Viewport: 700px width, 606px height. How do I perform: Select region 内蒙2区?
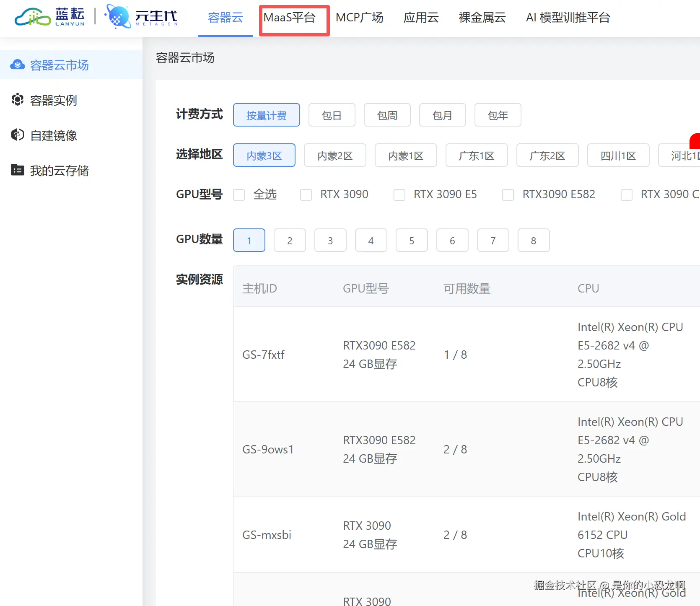(335, 155)
